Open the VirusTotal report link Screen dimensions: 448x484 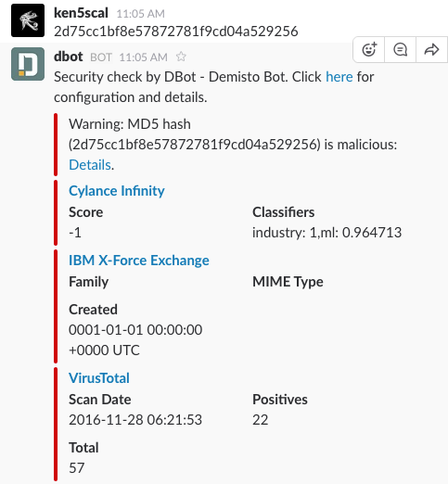click(x=99, y=378)
